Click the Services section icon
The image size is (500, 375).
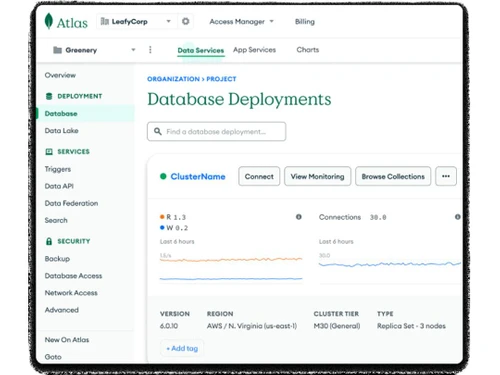click(49, 152)
